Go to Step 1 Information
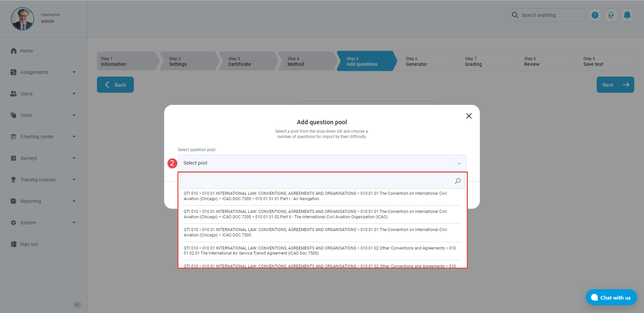The height and width of the screenshot is (313, 644). coord(127,61)
